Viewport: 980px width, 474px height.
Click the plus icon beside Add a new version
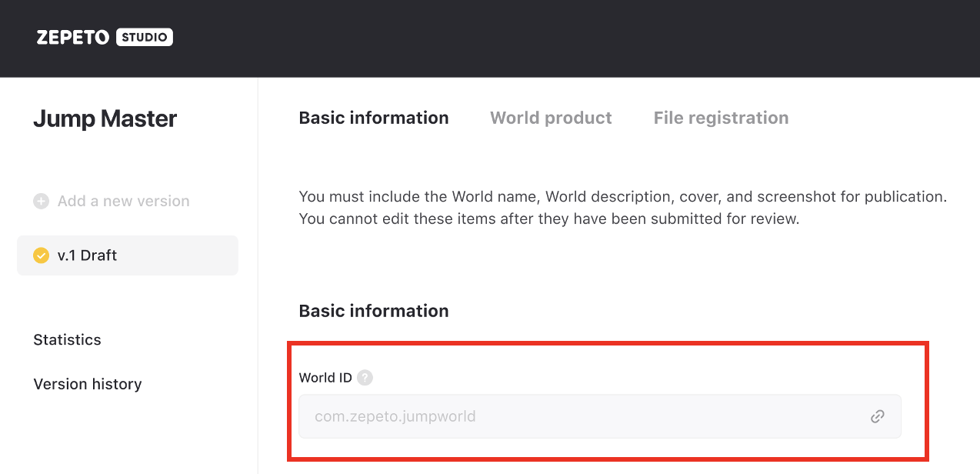pyautogui.click(x=41, y=202)
